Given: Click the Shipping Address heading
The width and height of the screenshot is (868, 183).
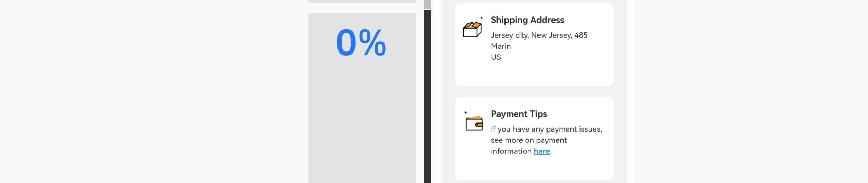Looking at the screenshot, I should (x=527, y=20).
